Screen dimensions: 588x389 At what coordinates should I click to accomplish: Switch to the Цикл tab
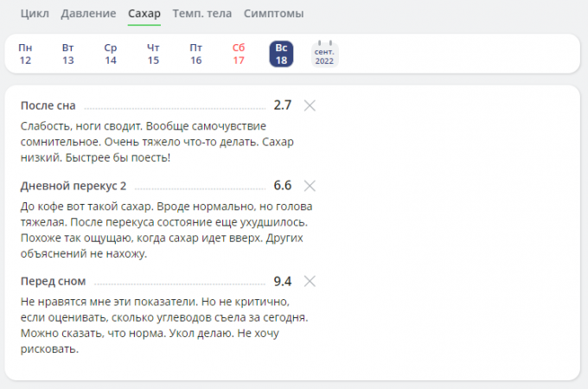(34, 15)
